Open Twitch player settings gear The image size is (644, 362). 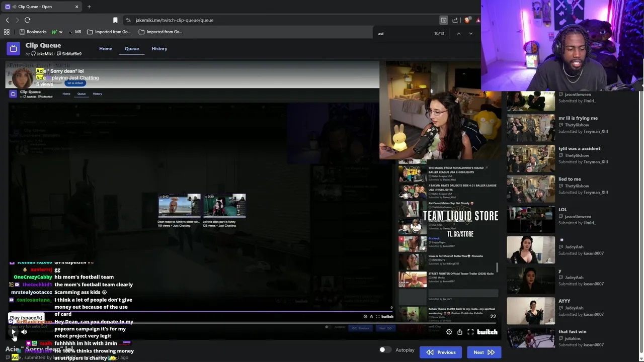(x=449, y=332)
